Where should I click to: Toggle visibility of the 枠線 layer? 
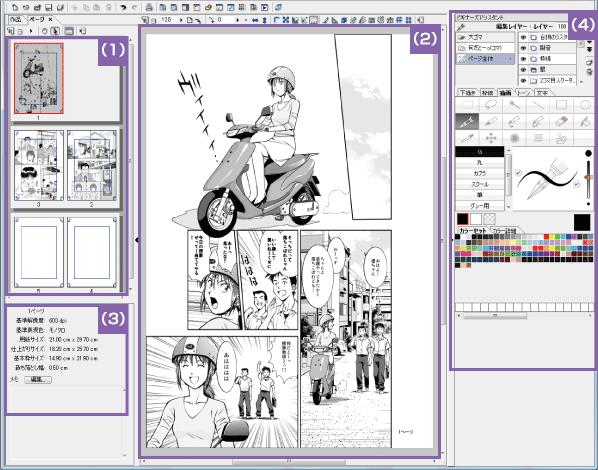pos(523,59)
